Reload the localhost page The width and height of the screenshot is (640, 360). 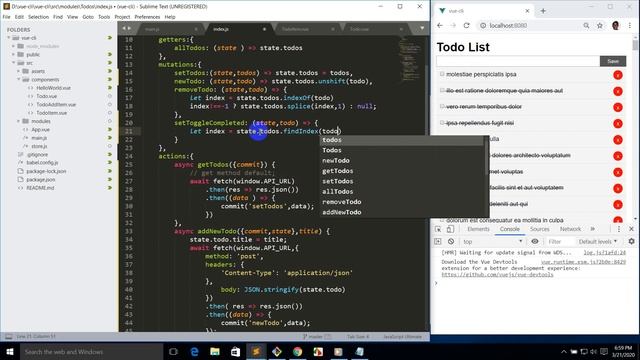(x=467, y=25)
